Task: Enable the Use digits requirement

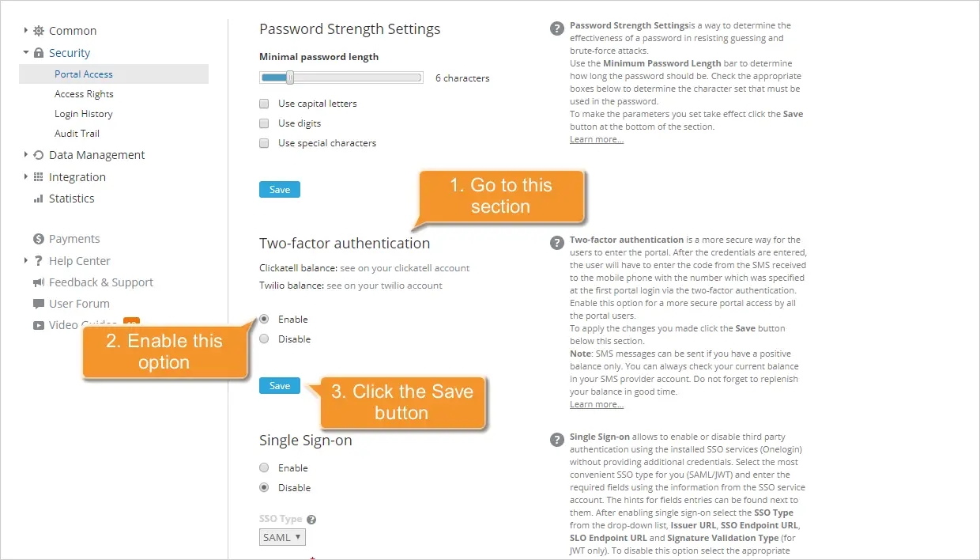Action: click(x=263, y=123)
